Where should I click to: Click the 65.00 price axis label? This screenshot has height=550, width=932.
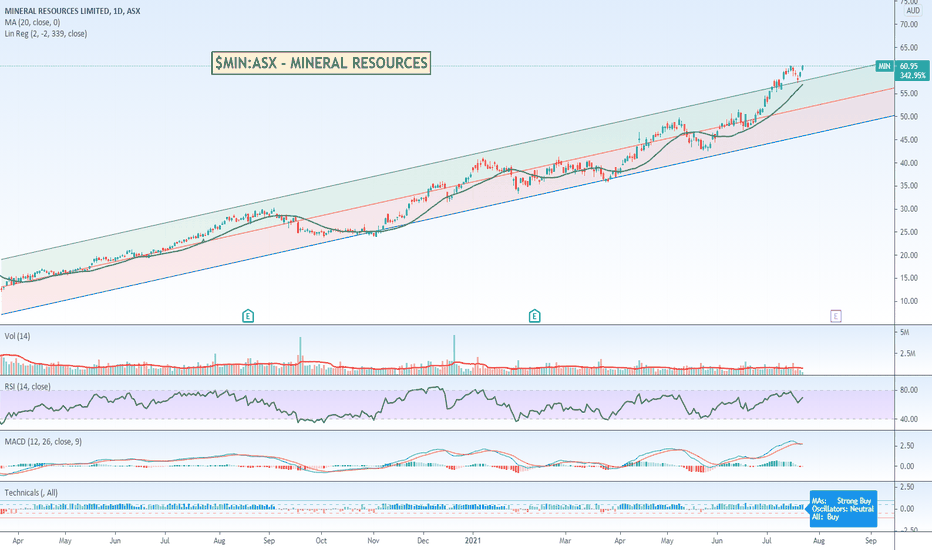click(x=909, y=48)
